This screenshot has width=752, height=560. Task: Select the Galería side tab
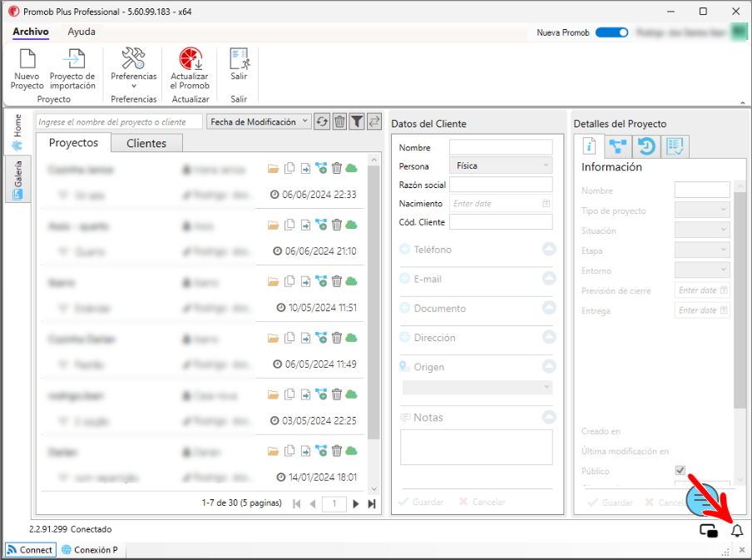pos(17,179)
